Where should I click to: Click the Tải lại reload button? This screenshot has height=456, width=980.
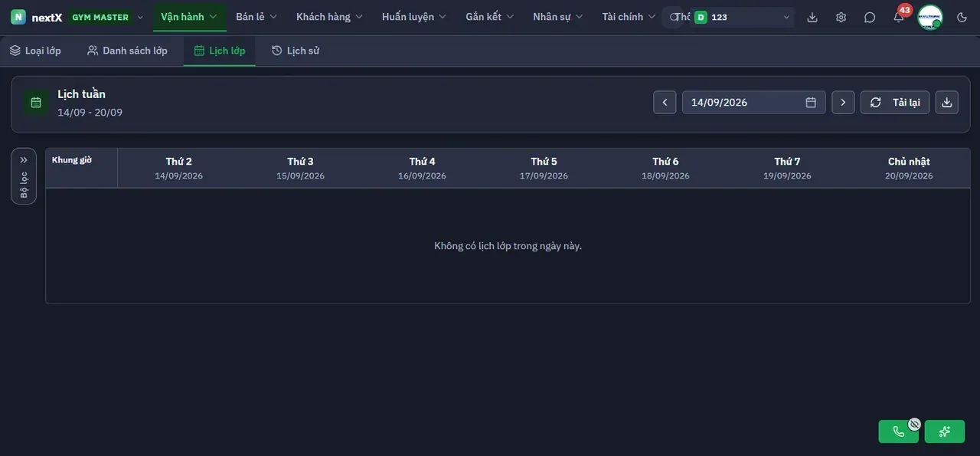click(895, 102)
